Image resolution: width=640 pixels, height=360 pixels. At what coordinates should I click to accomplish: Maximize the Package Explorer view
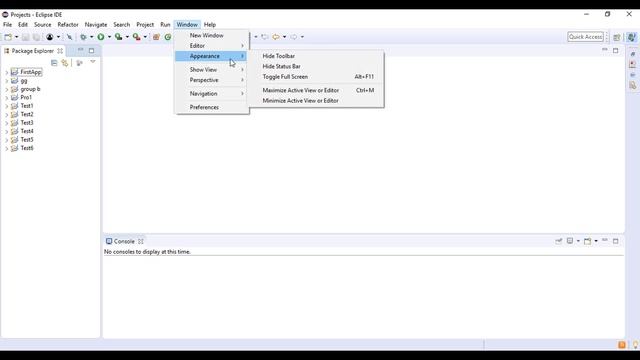coord(91,51)
